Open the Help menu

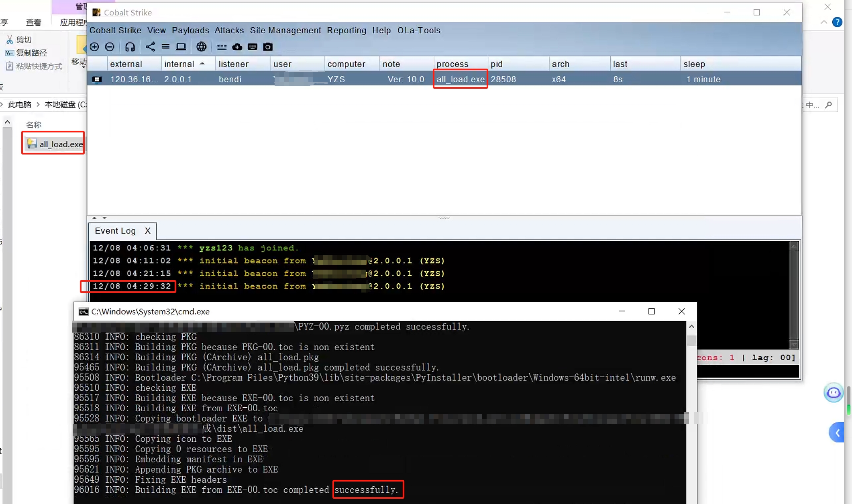coord(381,30)
